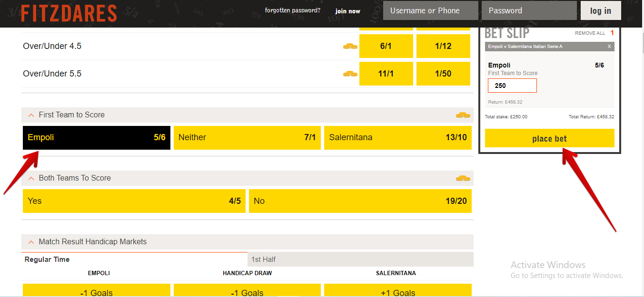Screen dimensions: 644x297
Task: Collapse the Both Teams To Score section
Action: (x=31, y=178)
